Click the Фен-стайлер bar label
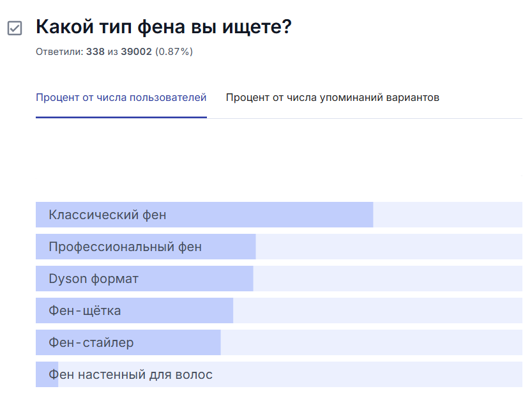 [x=91, y=342]
